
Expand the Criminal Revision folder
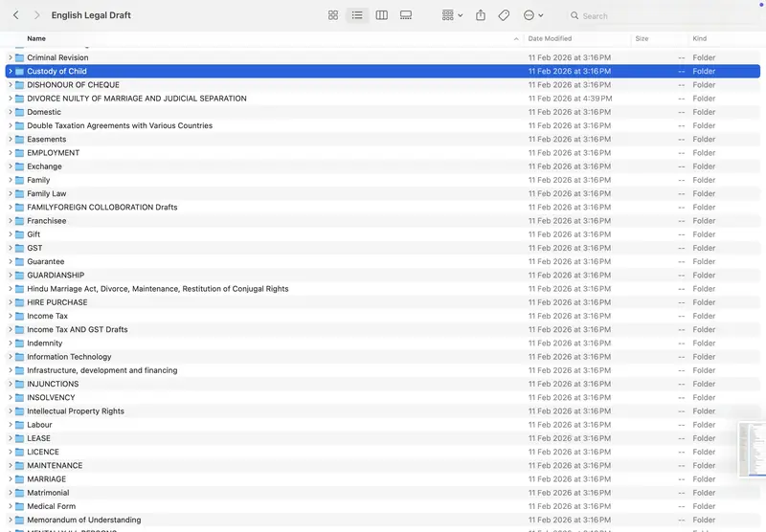11,57
